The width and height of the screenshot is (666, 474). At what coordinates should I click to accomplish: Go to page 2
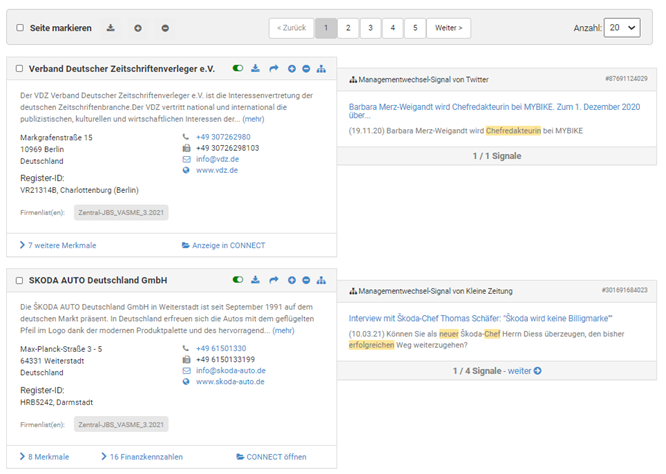pos(348,28)
